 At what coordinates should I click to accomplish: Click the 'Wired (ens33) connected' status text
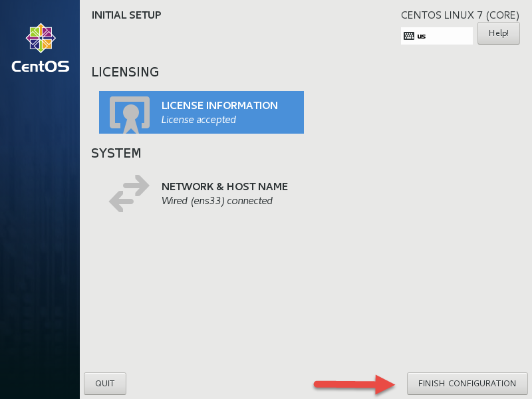[217, 201]
